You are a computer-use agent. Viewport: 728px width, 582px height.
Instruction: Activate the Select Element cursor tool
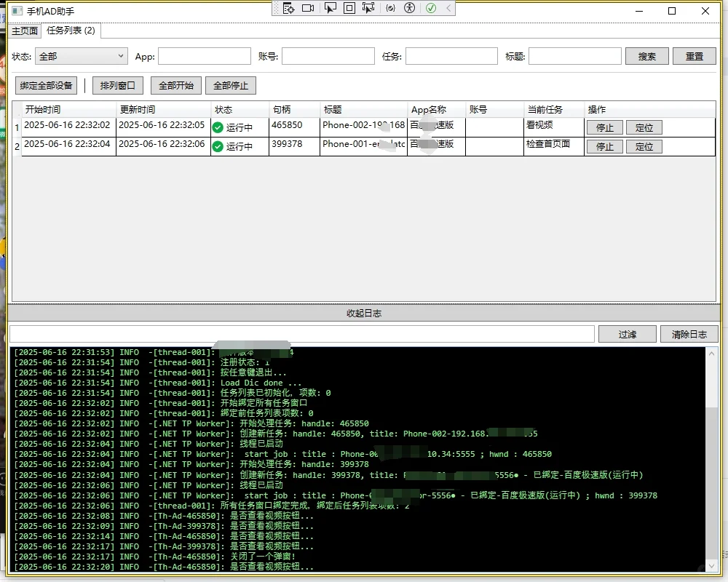330,8
